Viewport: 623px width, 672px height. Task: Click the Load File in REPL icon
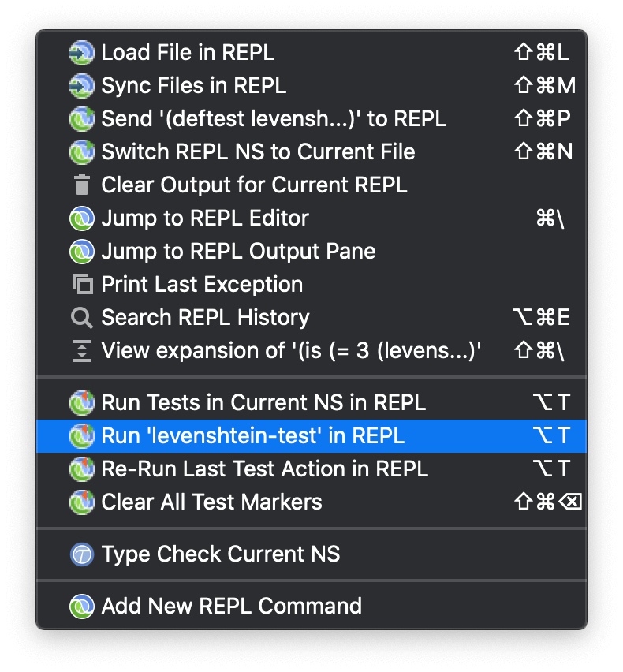coord(81,53)
